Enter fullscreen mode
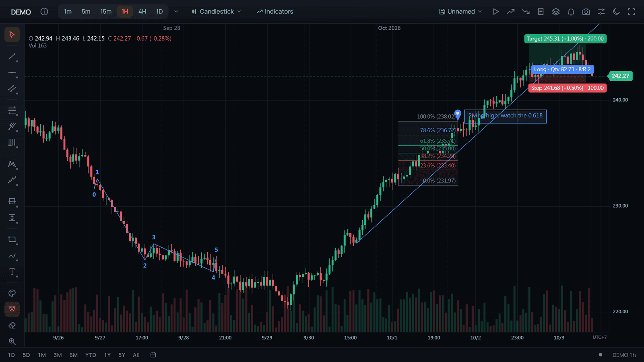This screenshot has height=362, width=644. pyautogui.click(x=632, y=12)
